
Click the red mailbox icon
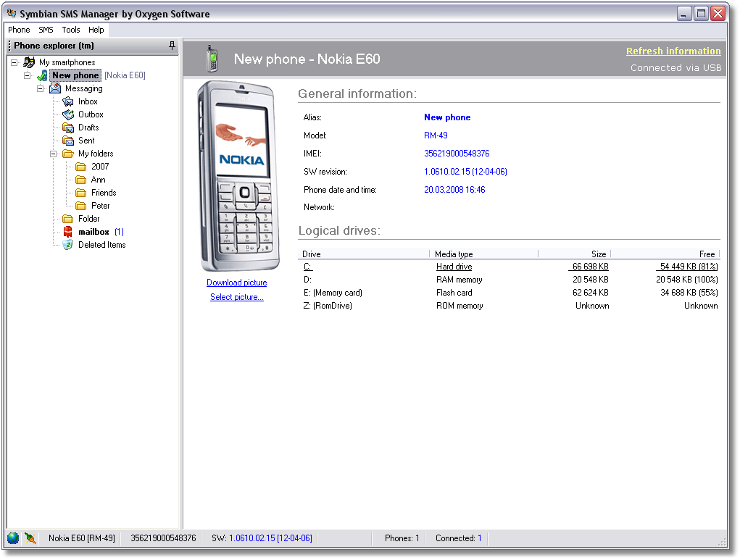(68, 232)
